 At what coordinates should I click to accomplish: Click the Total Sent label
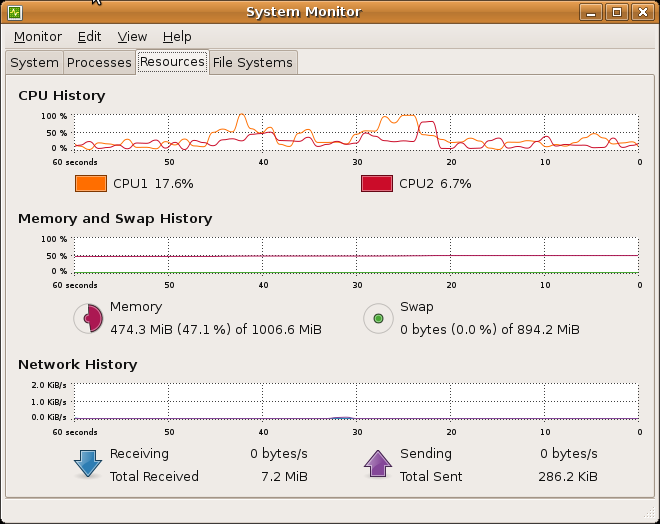[431, 476]
